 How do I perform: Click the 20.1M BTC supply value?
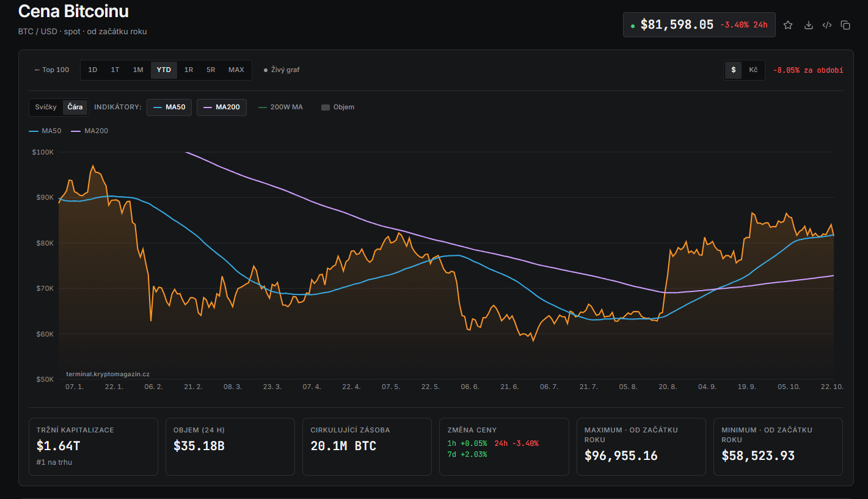click(343, 446)
